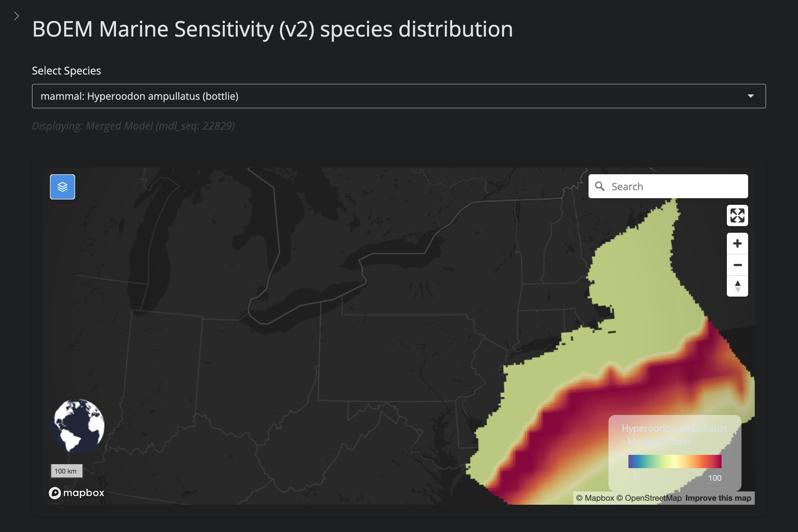This screenshot has height=532, width=798.
Task: Open the © OpenStreetMap attribution link
Action: pyautogui.click(x=649, y=498)
